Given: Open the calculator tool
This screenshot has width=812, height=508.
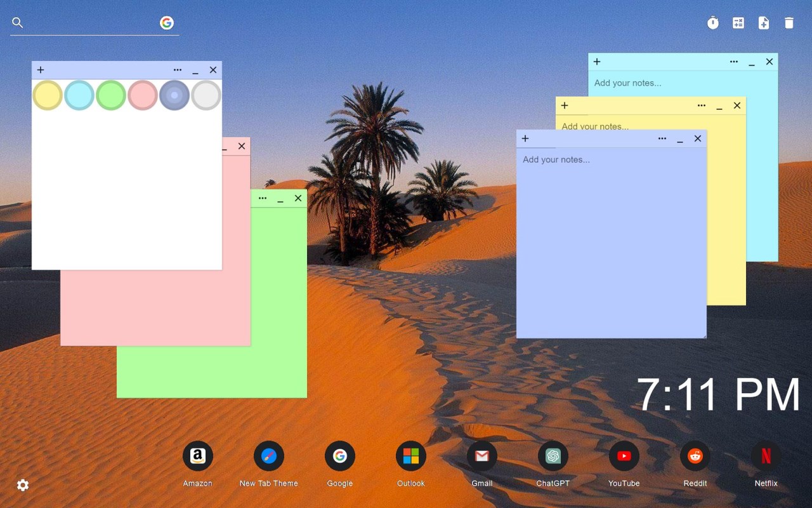Looking at the screenshot, I should click(x=738, y=23).
